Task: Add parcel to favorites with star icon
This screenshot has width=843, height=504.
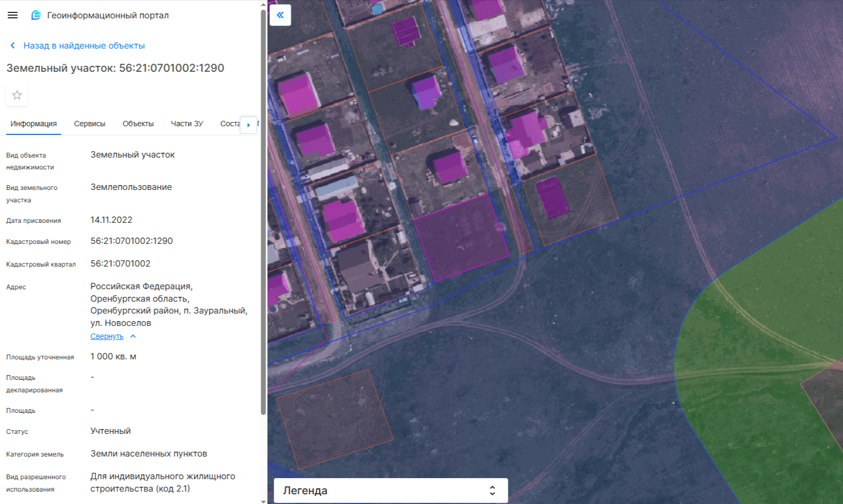Action: pyautogui.click(x=17, y=95)
